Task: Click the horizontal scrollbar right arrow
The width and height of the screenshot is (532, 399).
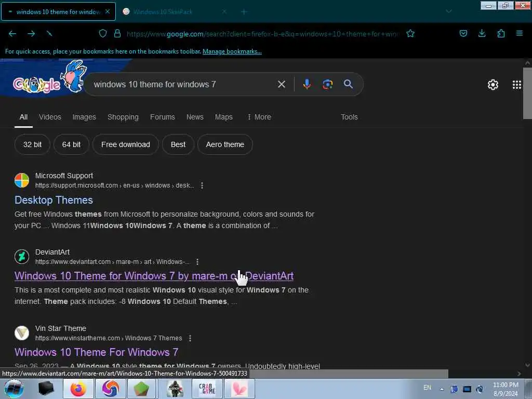Action: pyautogui.click(x=519, y=374)
